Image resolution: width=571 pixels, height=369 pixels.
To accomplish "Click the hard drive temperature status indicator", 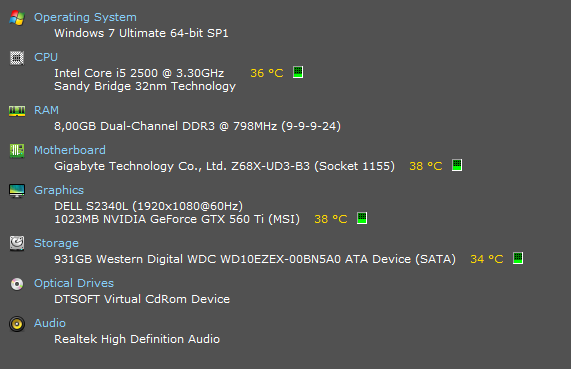I will tap(518, 258).
